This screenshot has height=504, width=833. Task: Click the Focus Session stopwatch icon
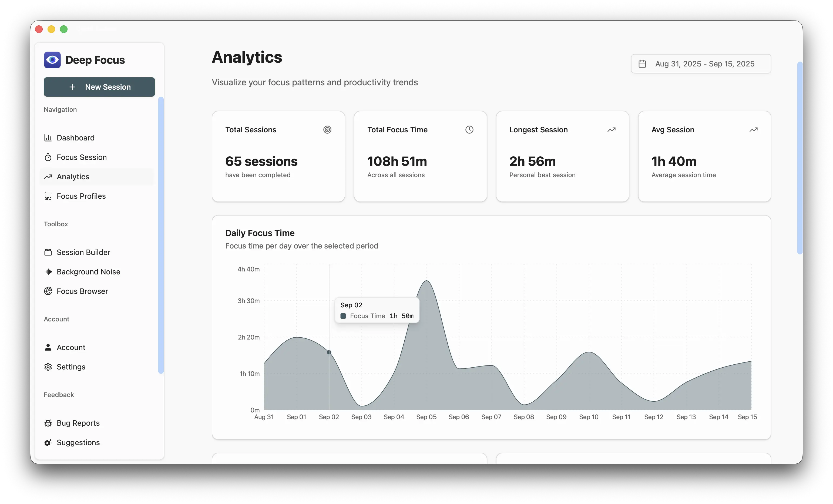48,157
